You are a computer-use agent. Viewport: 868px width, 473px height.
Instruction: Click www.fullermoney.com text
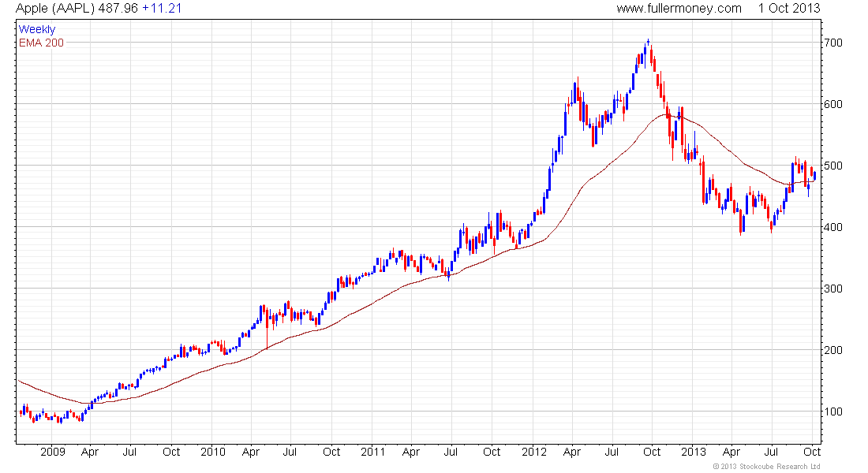pyautogui.click(x=679, y=9)
